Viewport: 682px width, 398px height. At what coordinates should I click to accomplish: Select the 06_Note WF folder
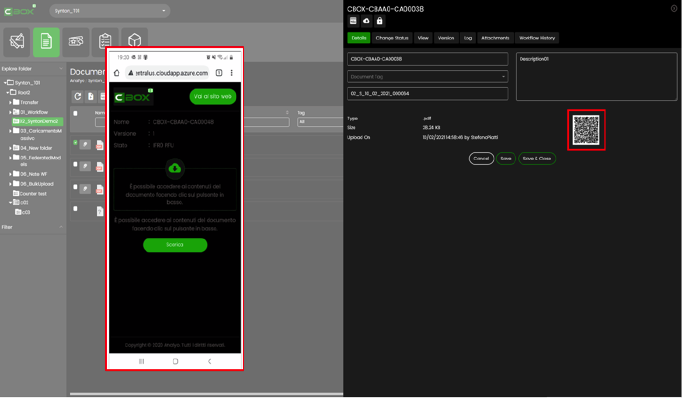click(x=30, y=174)
